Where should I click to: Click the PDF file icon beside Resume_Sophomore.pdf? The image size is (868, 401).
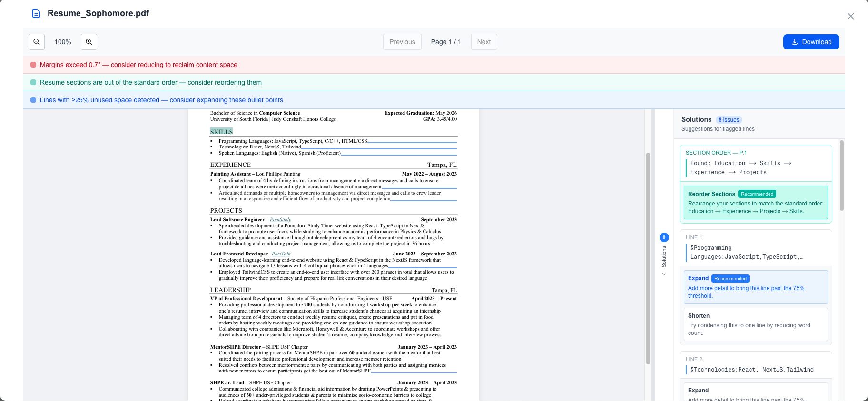36,13
